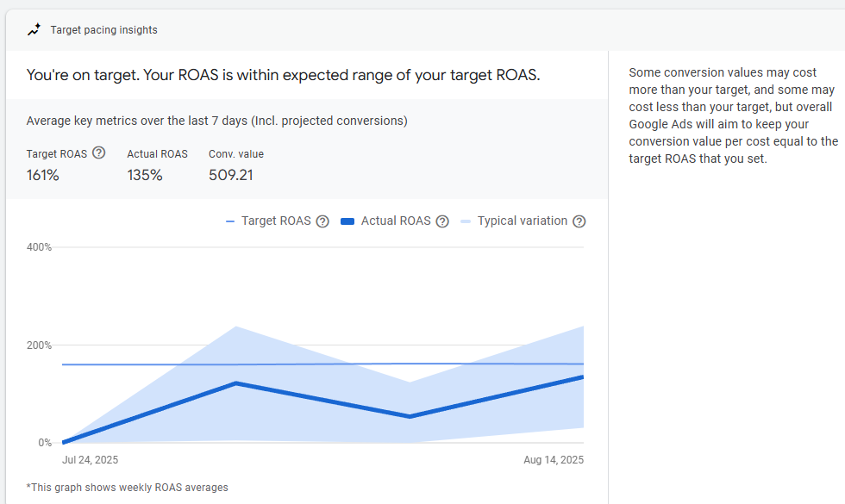Click the dark blue Actual ROAS legend swatch
This screenshot has width=845, height=504.
[x=348, y=221]
